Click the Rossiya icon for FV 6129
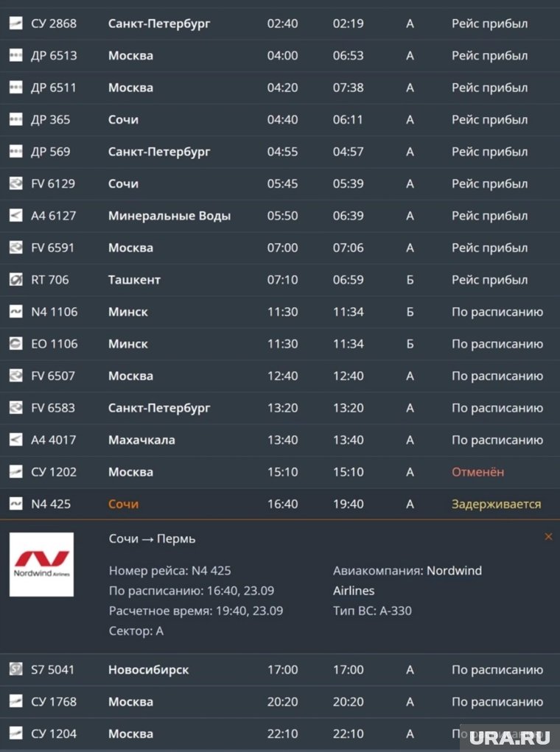The image size is (560, 752). point(15,183)
